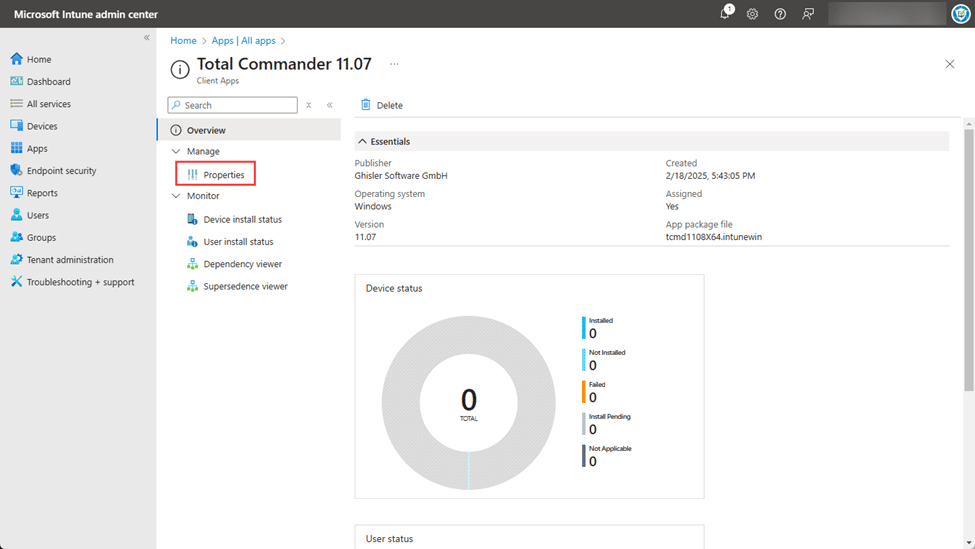Click the vertical scrollbar on right

969,260
